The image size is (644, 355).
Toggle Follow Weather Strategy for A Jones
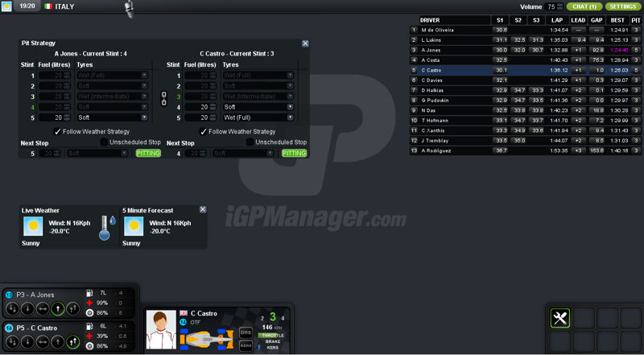[57, 131]
